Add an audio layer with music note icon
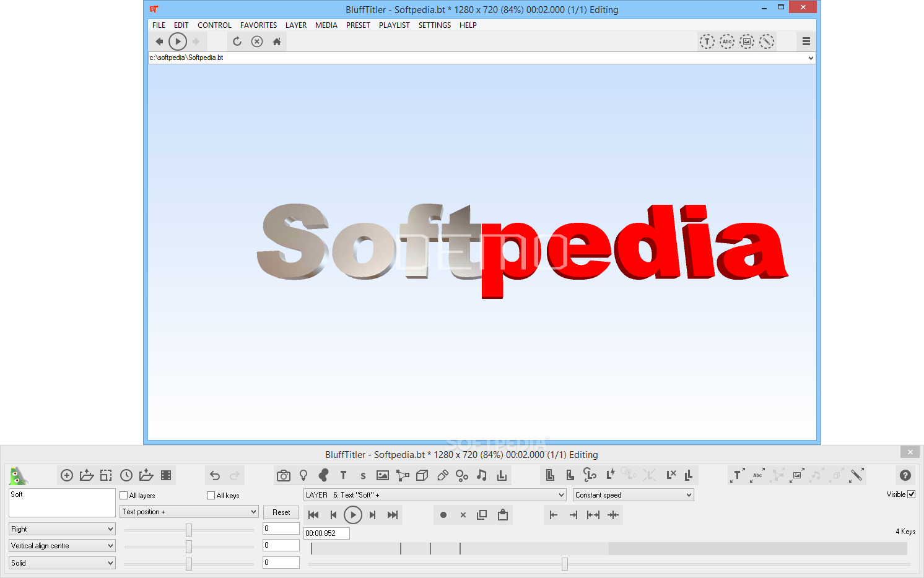924x578 pixels. pyautogui.click(x=482, y=475)
